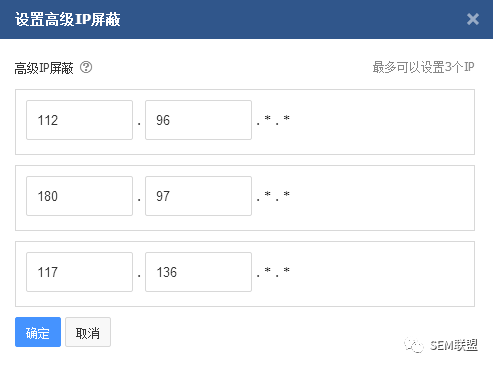
Task: Click the 高级IP屏蔽 section label
Action: (44, 68)
